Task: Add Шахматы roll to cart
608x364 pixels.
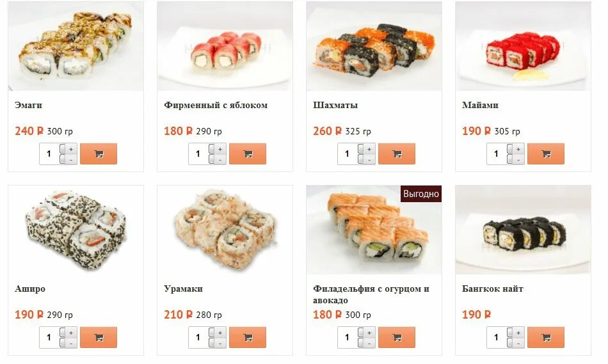Action: (x=397, y=154)
